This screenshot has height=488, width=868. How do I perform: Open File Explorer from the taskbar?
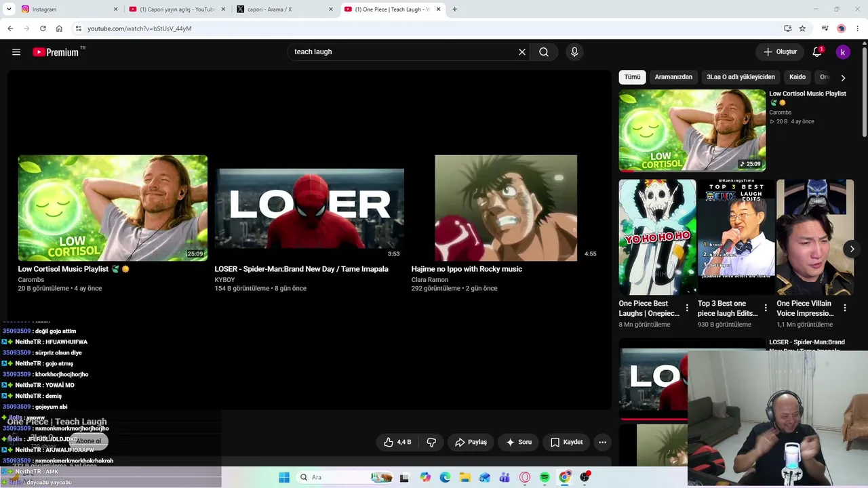click(465, 477)
